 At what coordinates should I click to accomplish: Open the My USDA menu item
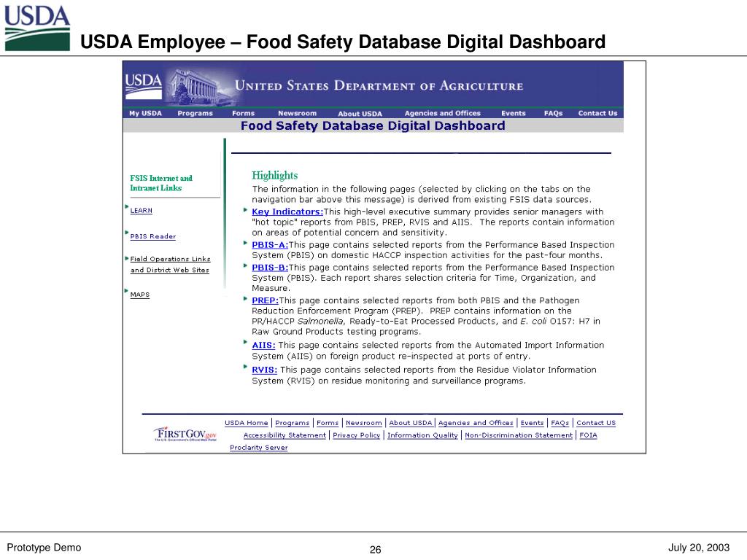[x=145, y=113]
